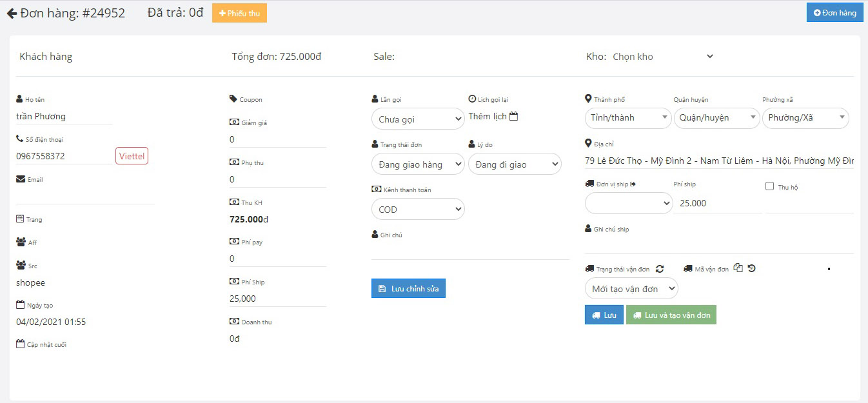Image resolution: width=868 pixels, height=403 pixels.
Task: Click the back arrow beside Đơn hàng #24952
Action: pyautogui.click(x=12, y=14)
